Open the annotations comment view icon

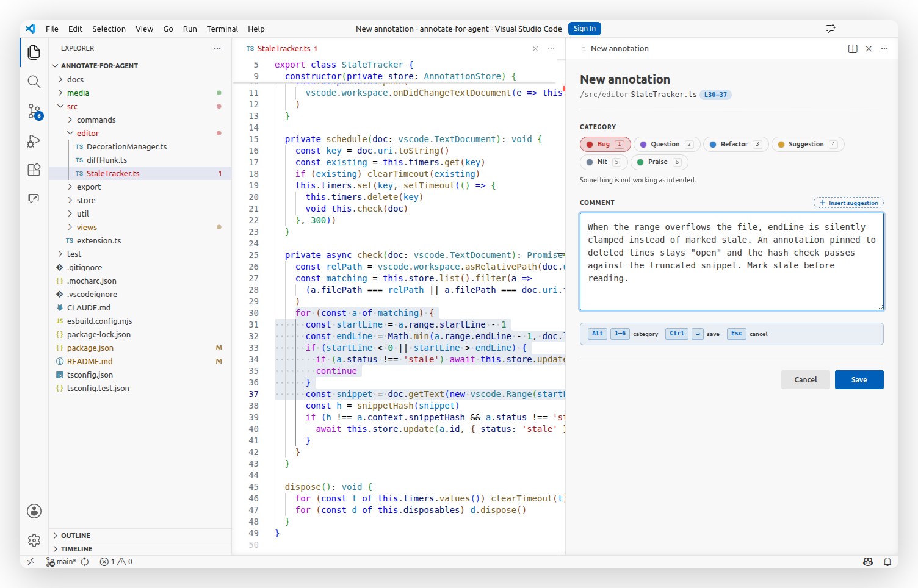[34, 199]
